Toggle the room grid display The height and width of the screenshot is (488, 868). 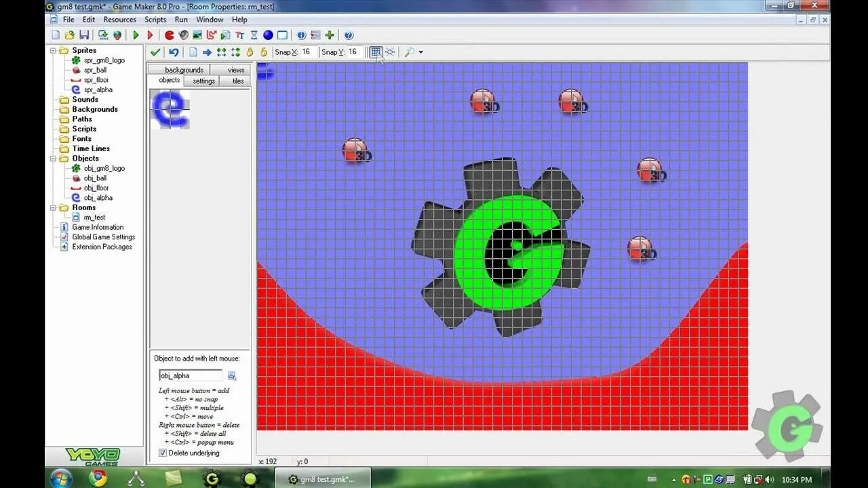376,52
